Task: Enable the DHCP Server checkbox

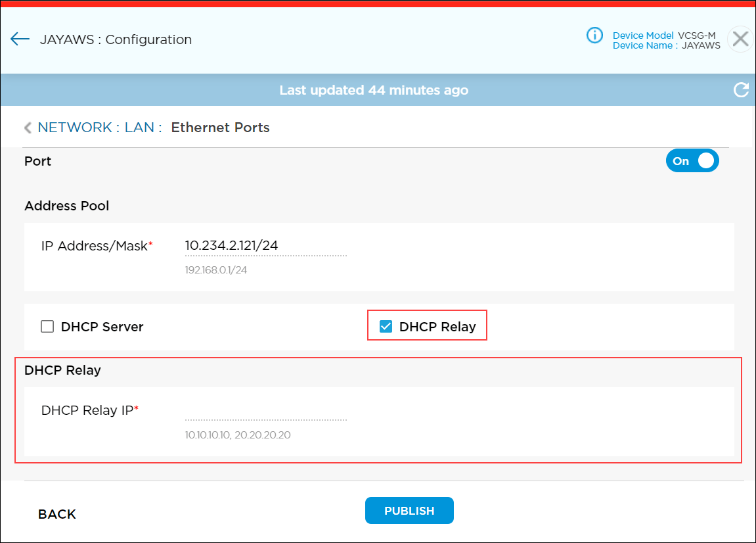Action: point(47,325)
